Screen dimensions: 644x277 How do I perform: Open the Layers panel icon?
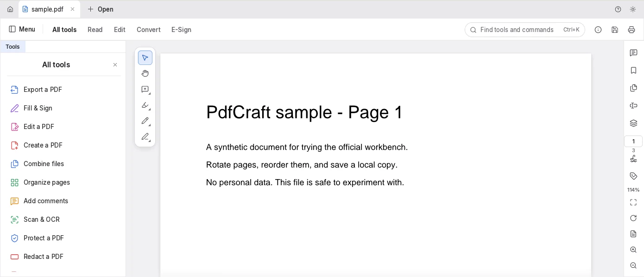pyautogui.click(x=633, y=123)
